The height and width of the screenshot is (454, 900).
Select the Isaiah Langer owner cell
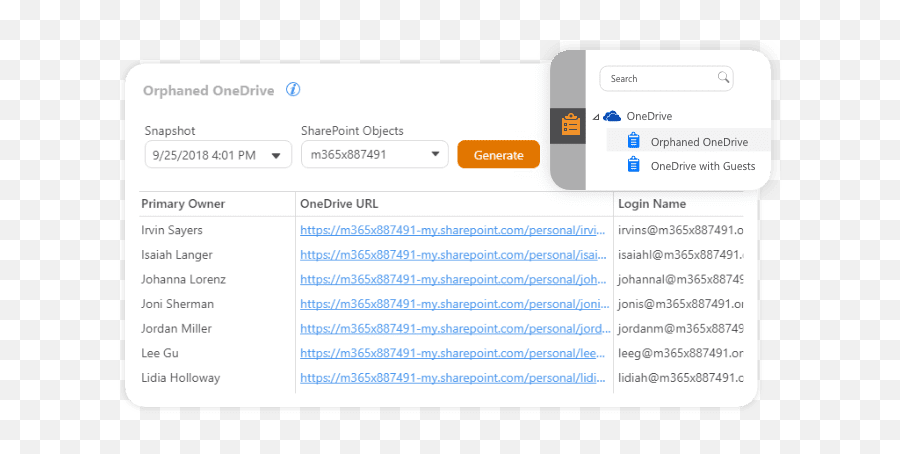click(x=177, y=255)
